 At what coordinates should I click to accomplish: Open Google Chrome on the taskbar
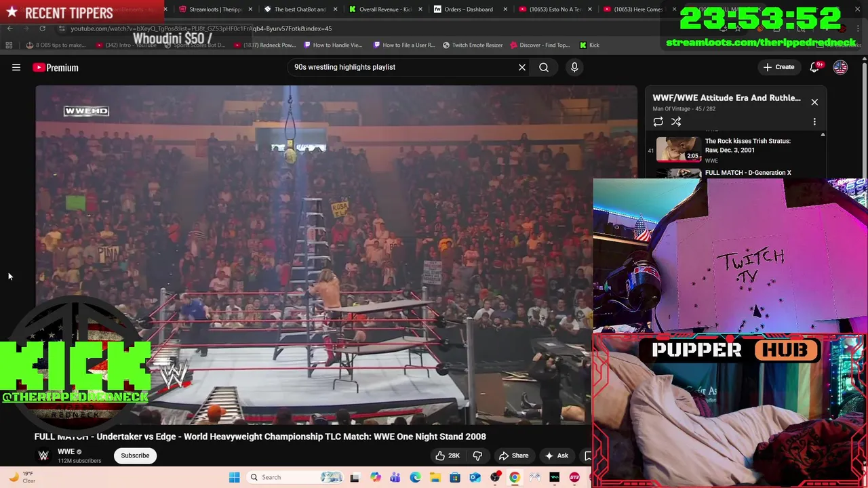pos(515,477)
